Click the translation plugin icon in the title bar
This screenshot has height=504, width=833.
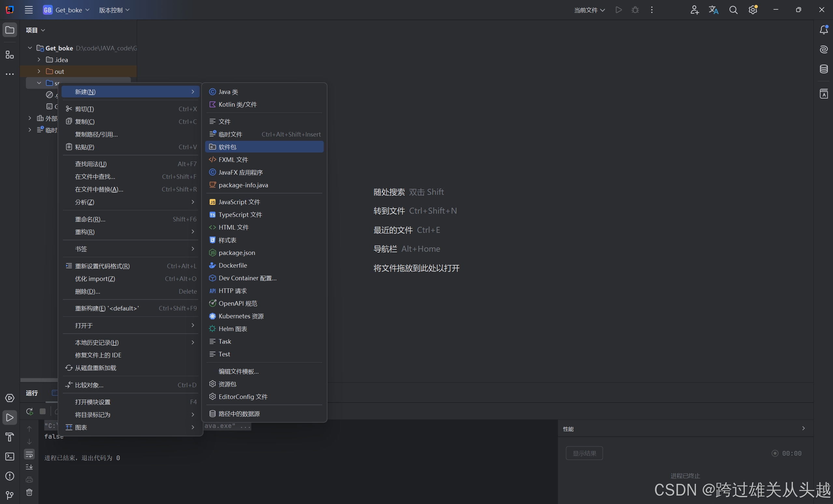[x=713, y=10]
